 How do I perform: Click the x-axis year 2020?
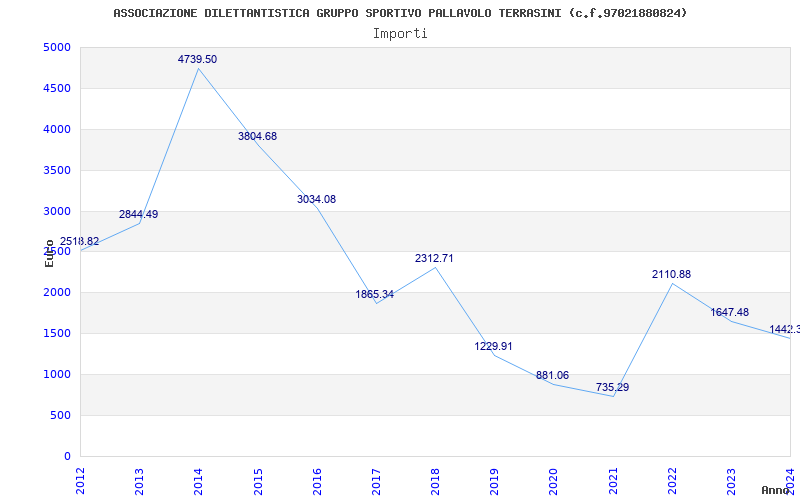554,481
